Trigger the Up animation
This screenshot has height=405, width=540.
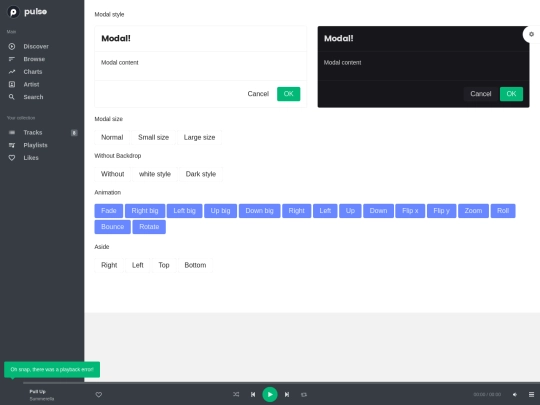click(350, 211)
